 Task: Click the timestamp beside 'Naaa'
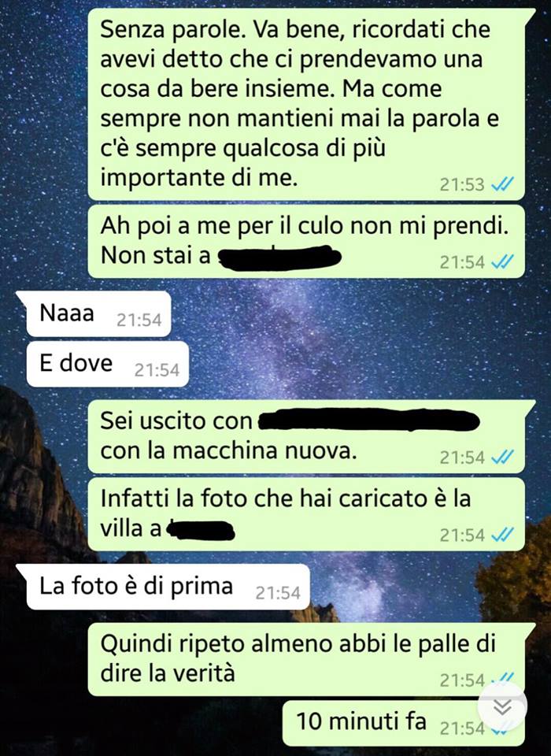[139, 321]
